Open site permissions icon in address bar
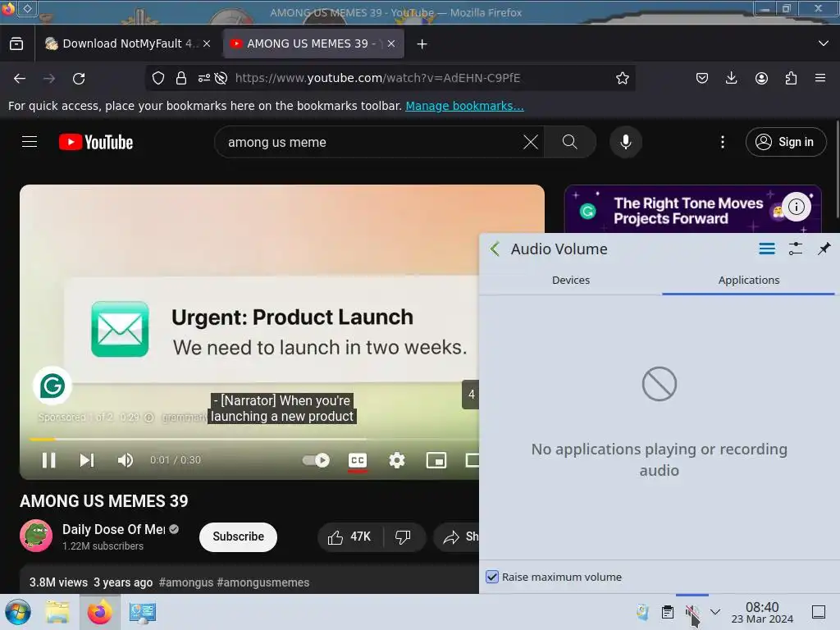 pos(204,78)
